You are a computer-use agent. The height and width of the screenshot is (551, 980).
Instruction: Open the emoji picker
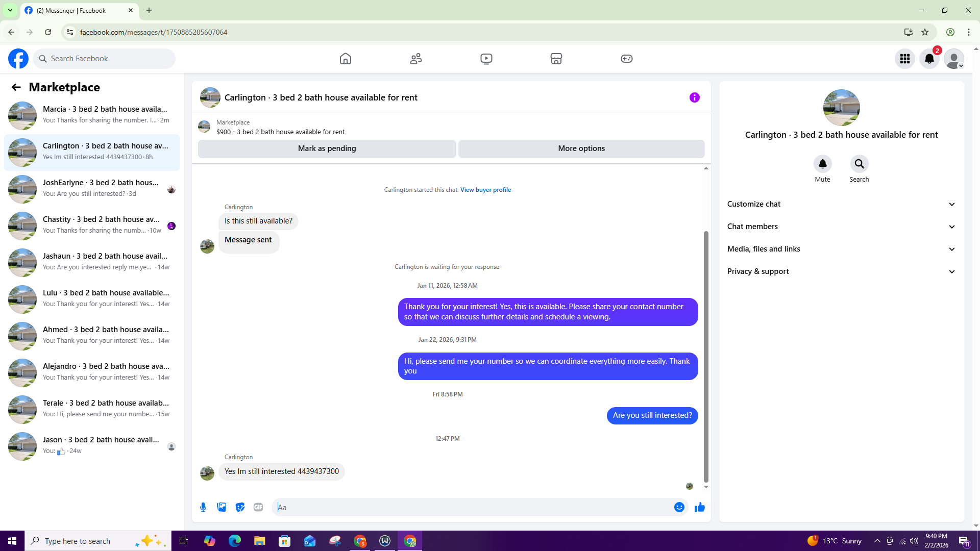point(679,507)
